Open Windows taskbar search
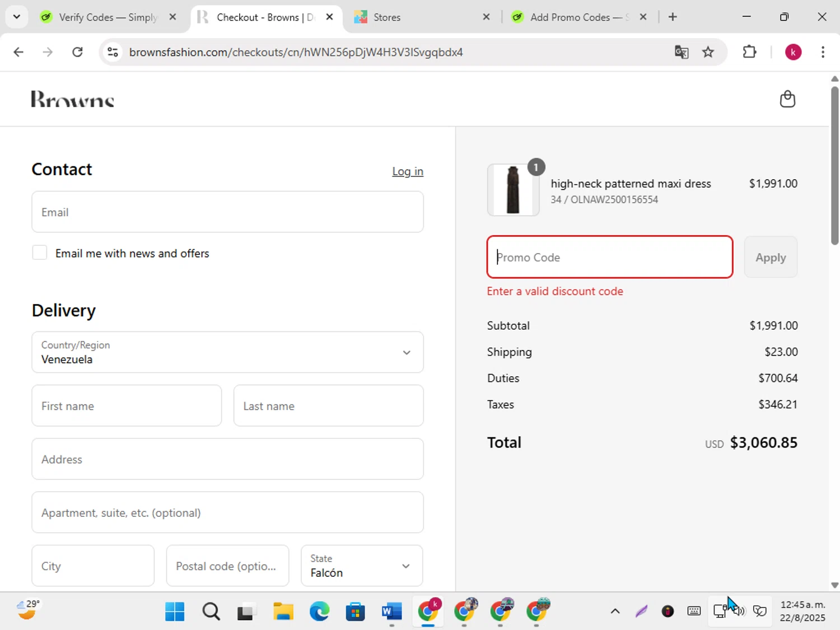Screen dimensions: 840x630 click(x=211, y=612)
